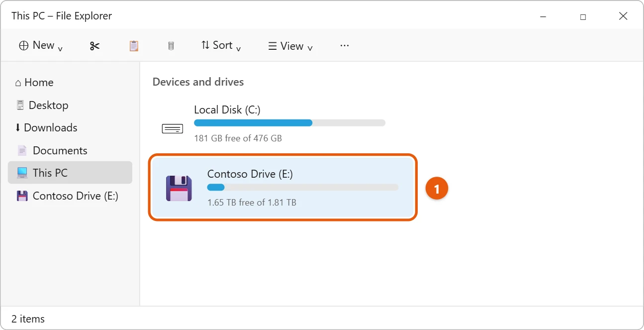Open the Sort dropdown
Viewport: 644px width, 330px height.
[221, 45]
